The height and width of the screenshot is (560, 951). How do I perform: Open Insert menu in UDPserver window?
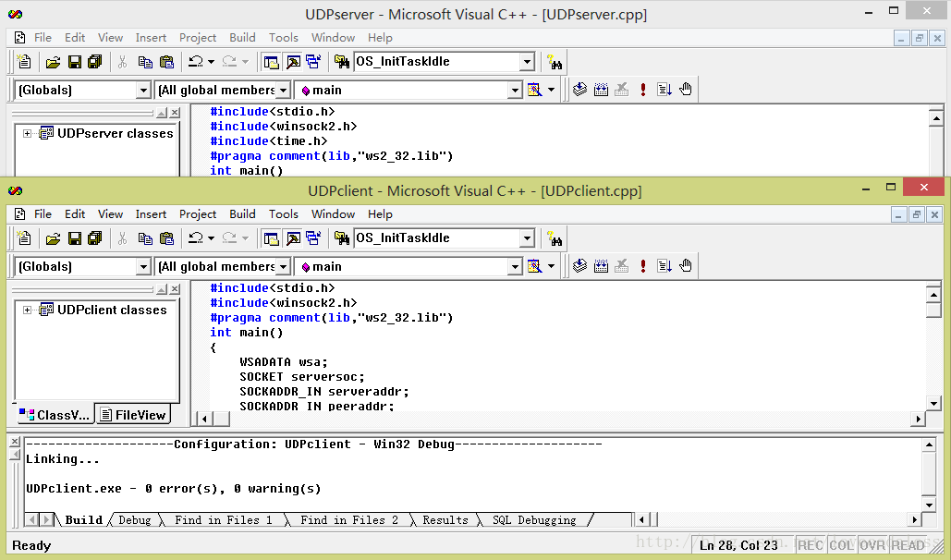pos(151,38)
